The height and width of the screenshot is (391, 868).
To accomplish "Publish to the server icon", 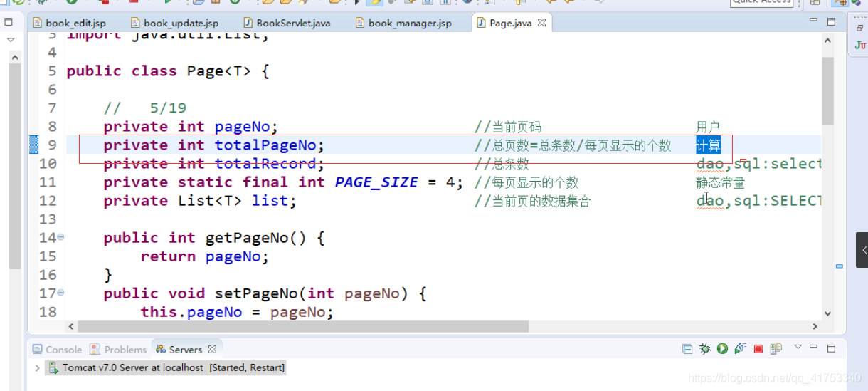I will (x=776, y=349).
